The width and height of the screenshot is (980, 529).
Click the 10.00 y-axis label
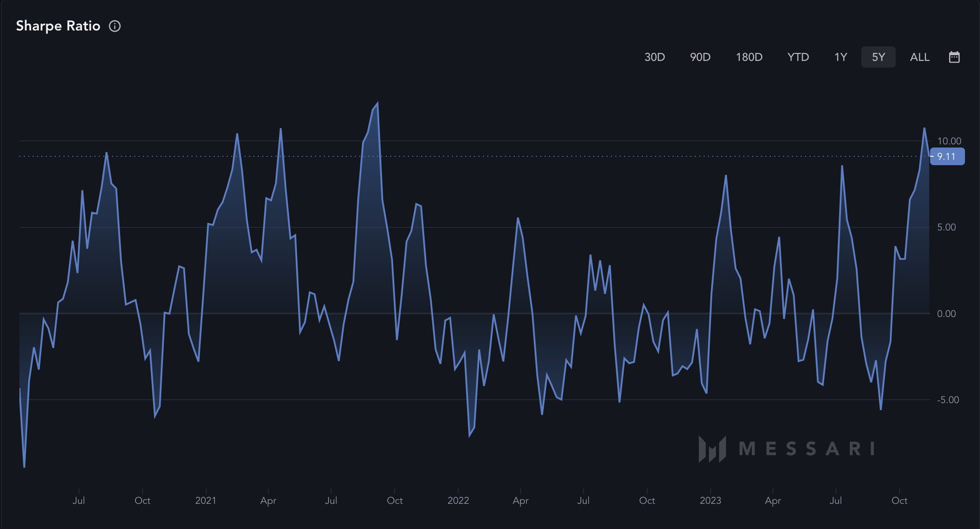click(949, 141)
